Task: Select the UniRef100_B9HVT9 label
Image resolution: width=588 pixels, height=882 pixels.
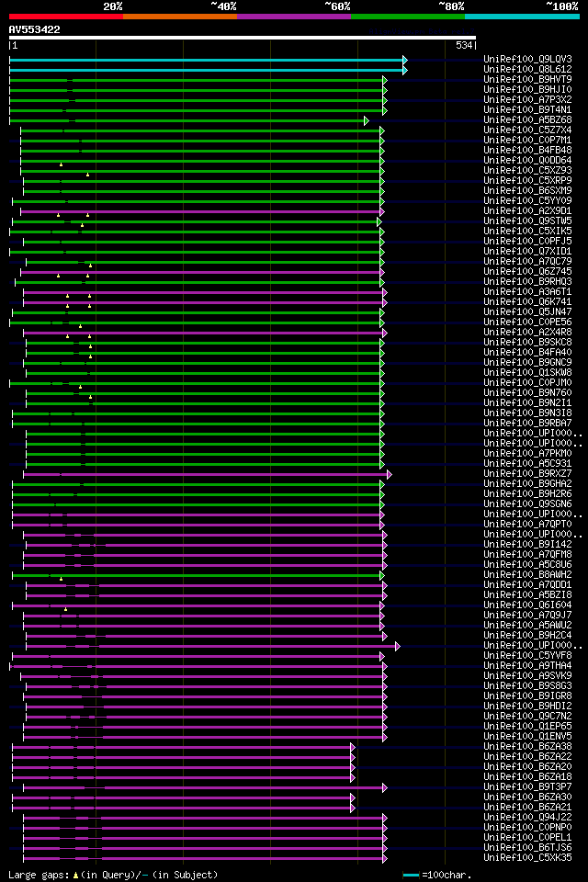Action: 527,79
